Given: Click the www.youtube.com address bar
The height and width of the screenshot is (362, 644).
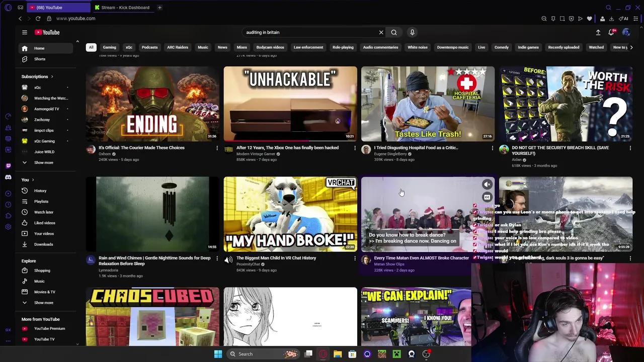Looking at the screenshot, I should (75, 19).
